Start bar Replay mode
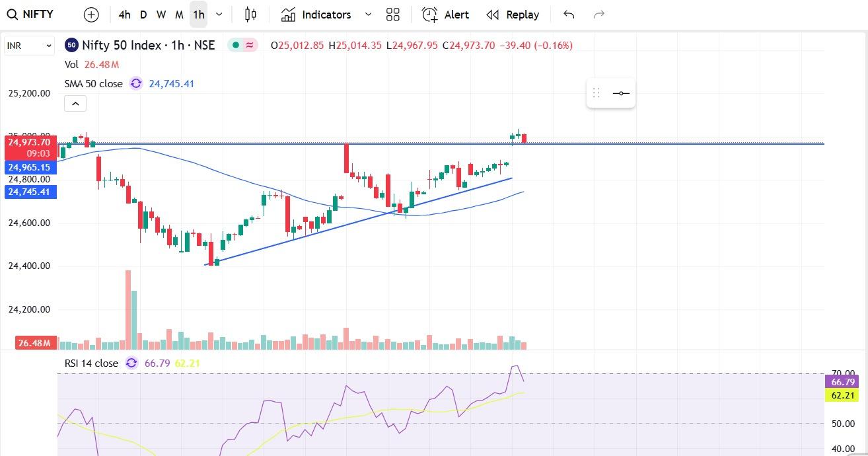 click(x=513, y=15)
